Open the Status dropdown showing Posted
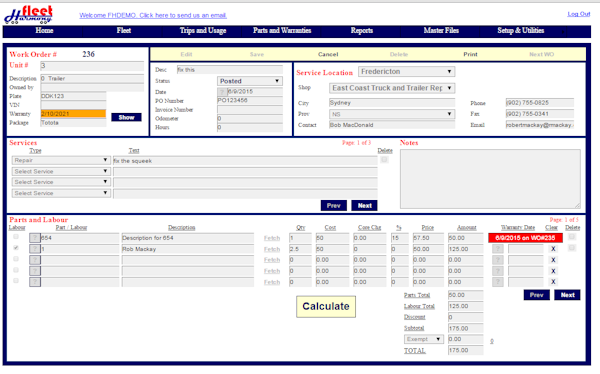The image size is (600, 374). click(250, 81)
